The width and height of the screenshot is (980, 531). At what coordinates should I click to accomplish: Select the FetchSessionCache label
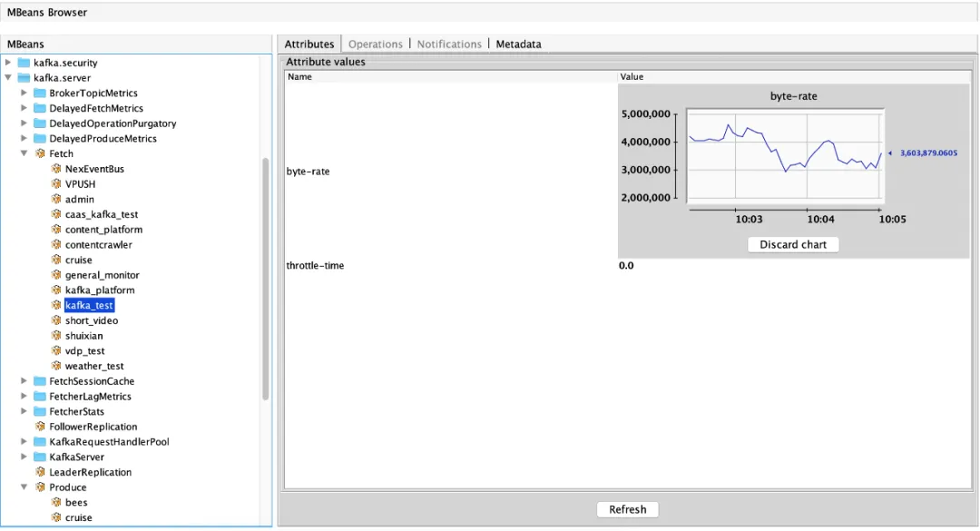point(92,381)
